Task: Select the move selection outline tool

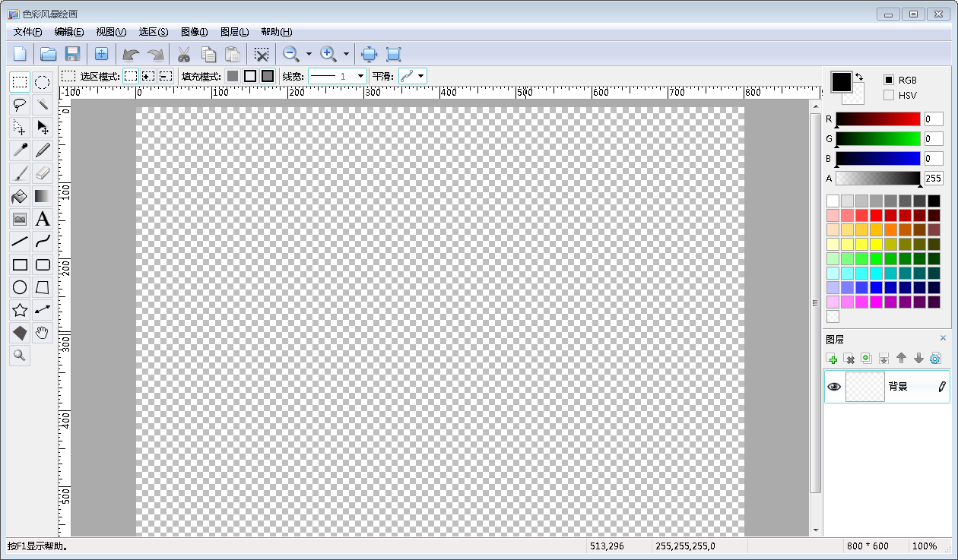Action: tap(21, 128)
